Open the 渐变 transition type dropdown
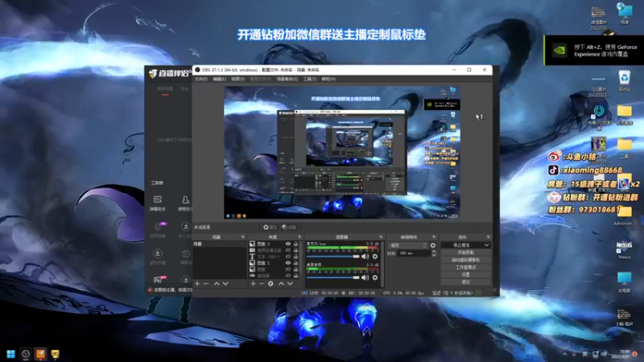Screen dimensions: 644x362 pyautogui.click(x=408, y=245)
